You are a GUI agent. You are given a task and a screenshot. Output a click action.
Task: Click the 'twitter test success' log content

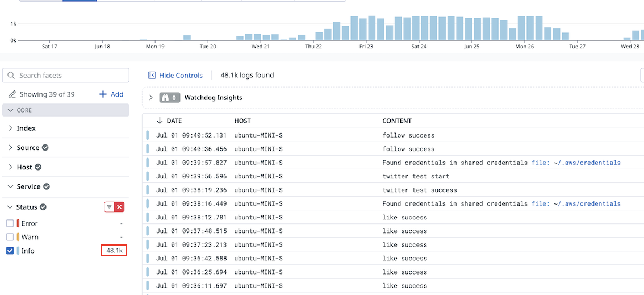[419, 190]
